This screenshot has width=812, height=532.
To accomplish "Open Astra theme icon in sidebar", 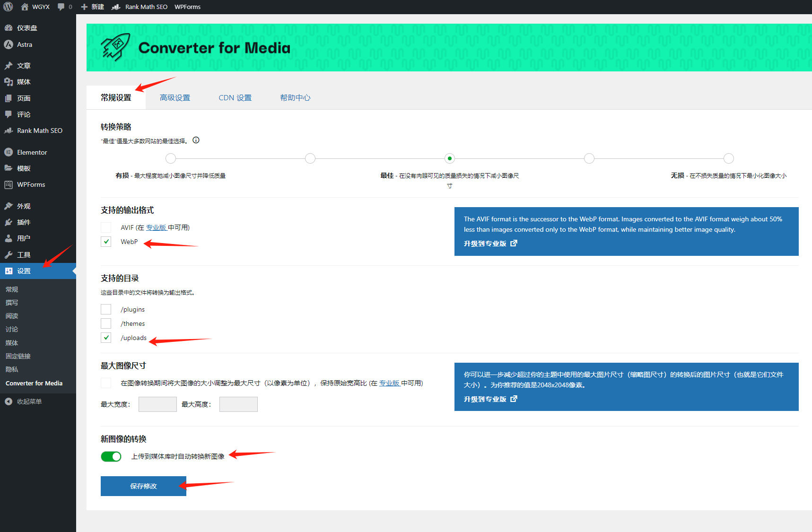I will [x=9, y=44].
